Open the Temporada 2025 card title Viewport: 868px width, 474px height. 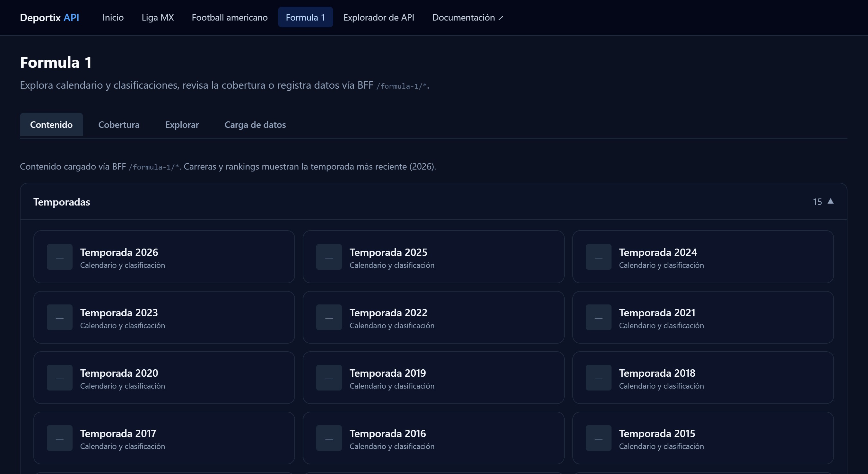388,252
